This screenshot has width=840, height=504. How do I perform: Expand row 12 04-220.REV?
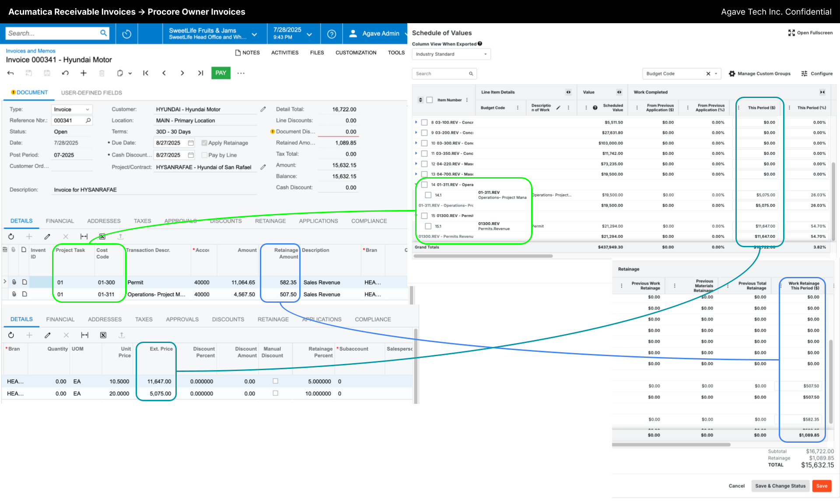[416, 164]
